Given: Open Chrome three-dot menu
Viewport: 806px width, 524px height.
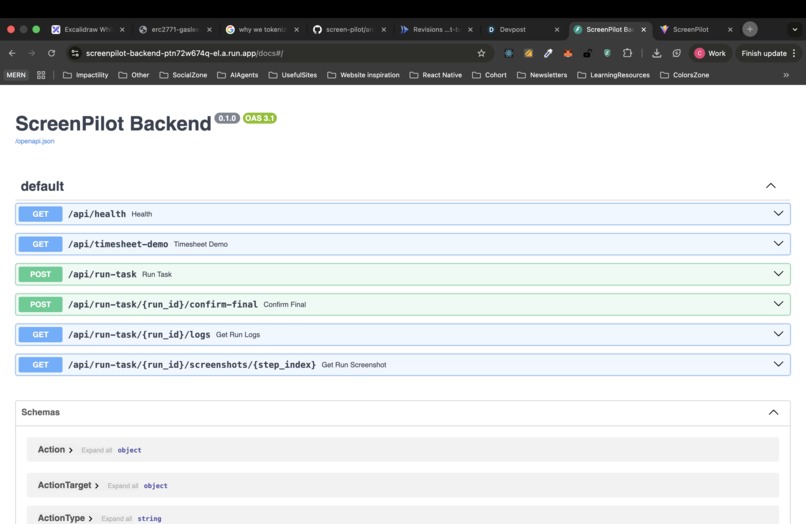Looking at the screenshot, I should tap(794, 53).
